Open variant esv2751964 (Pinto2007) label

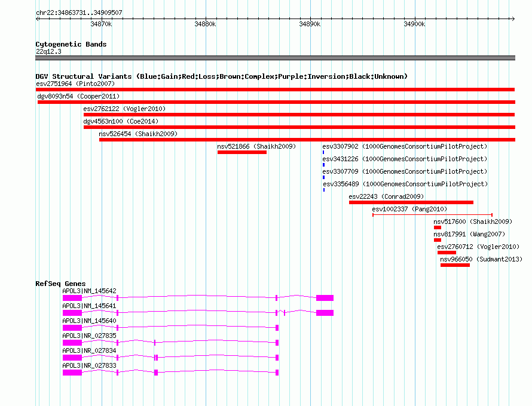pos(75,84)
